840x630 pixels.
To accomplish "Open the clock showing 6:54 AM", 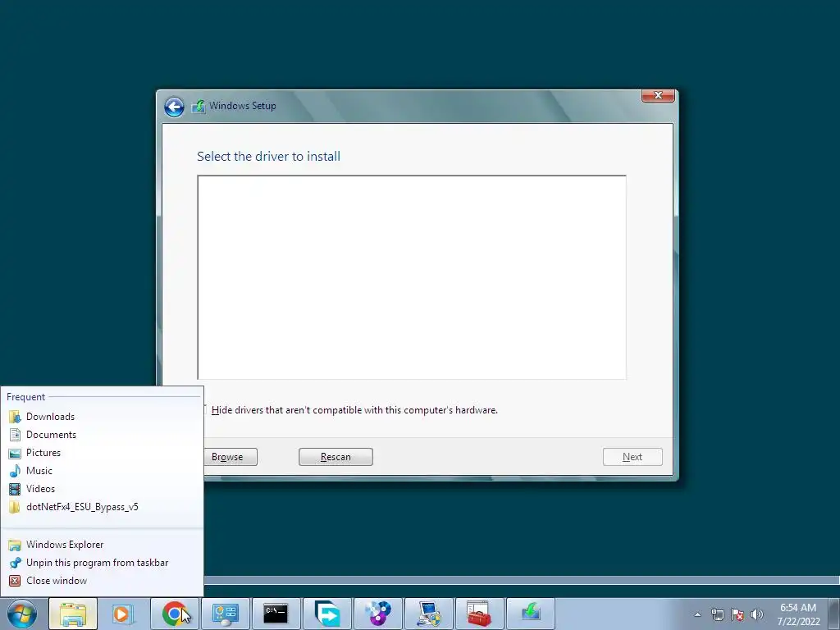I will pos(798,614).
